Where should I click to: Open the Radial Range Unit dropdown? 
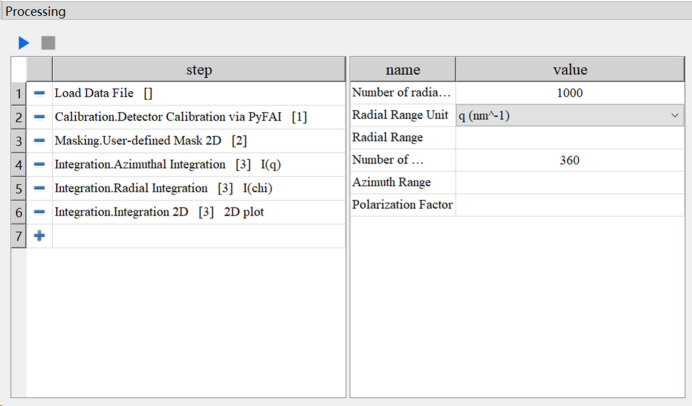[570, 116]
